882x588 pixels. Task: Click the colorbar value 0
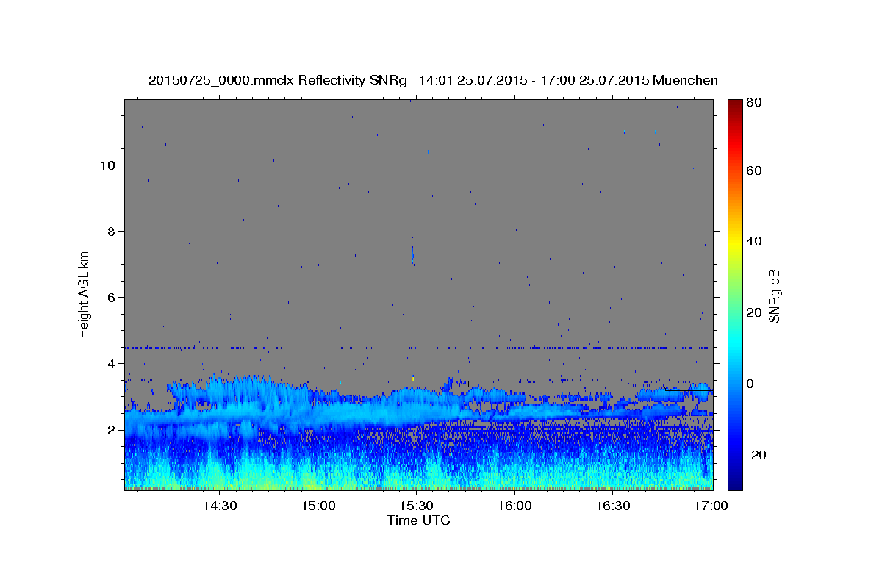click(750, 384)
